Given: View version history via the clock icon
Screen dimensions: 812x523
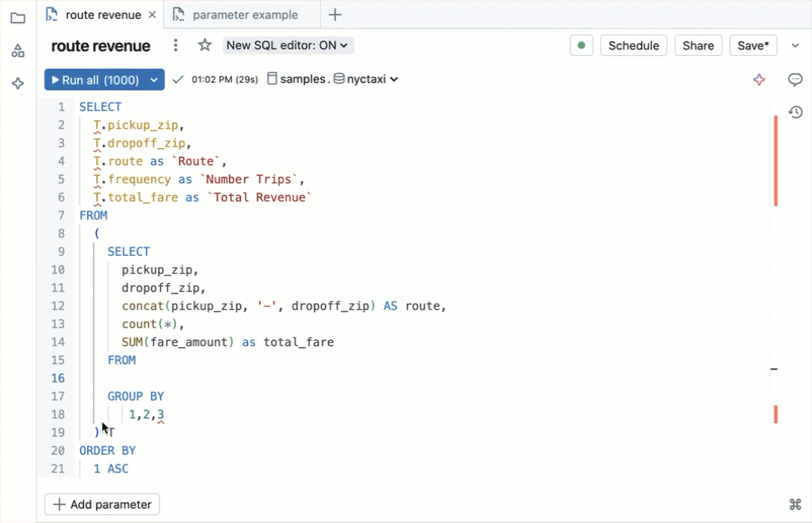Looking at the screenshot, I should [x=794, y=112].
